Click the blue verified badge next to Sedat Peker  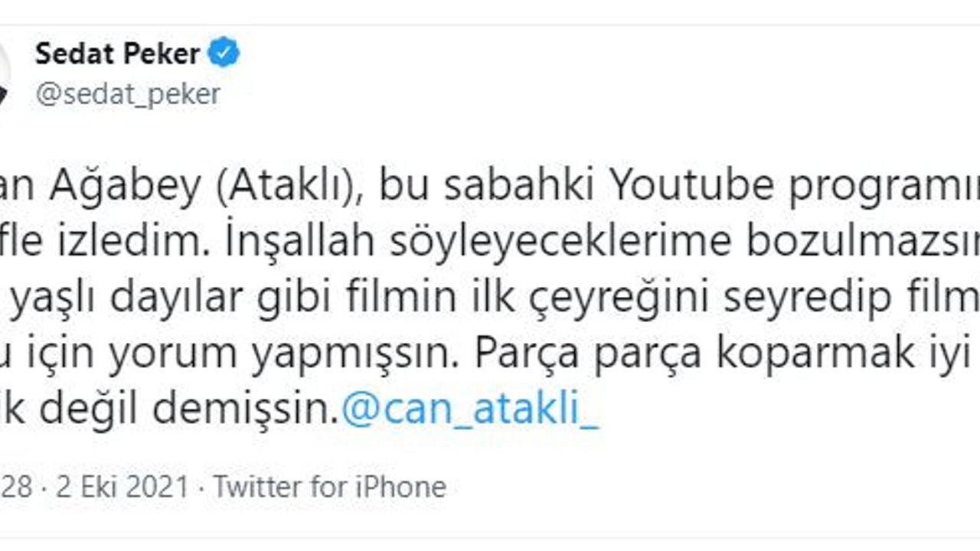coord(224,52)
